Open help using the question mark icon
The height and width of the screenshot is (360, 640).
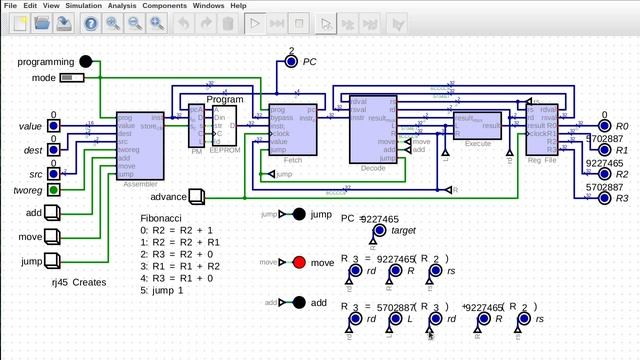(91, 23)
